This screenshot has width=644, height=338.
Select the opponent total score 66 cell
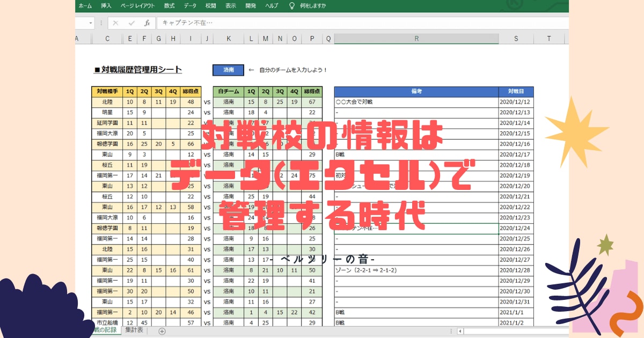[x=191, y=144]
